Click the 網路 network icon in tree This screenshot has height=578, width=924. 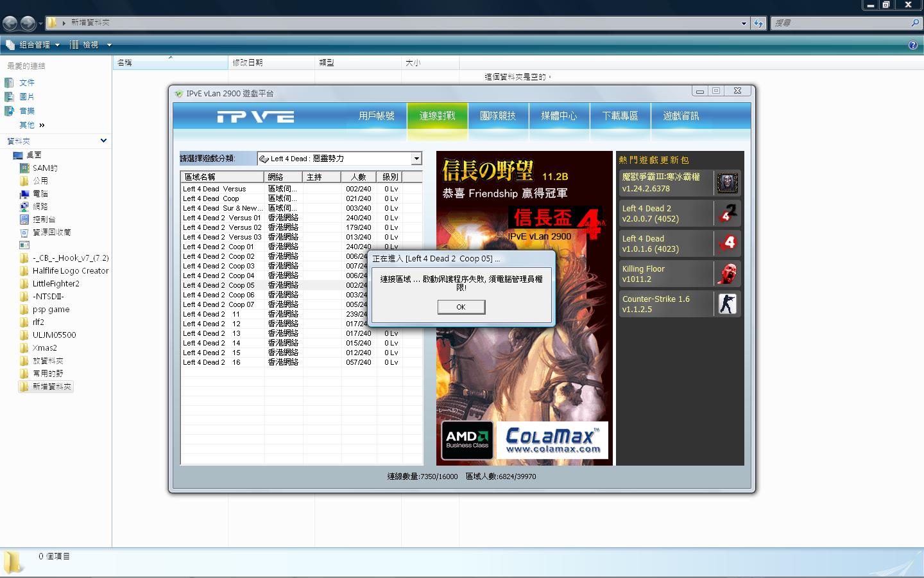pos(24,206)
